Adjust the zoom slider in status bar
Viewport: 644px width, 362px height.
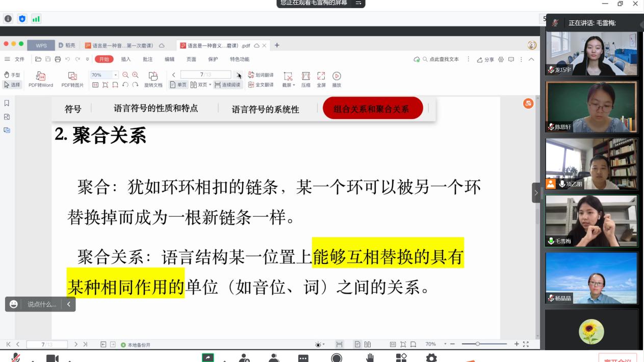pyautogui.click(x=478, y=344)
